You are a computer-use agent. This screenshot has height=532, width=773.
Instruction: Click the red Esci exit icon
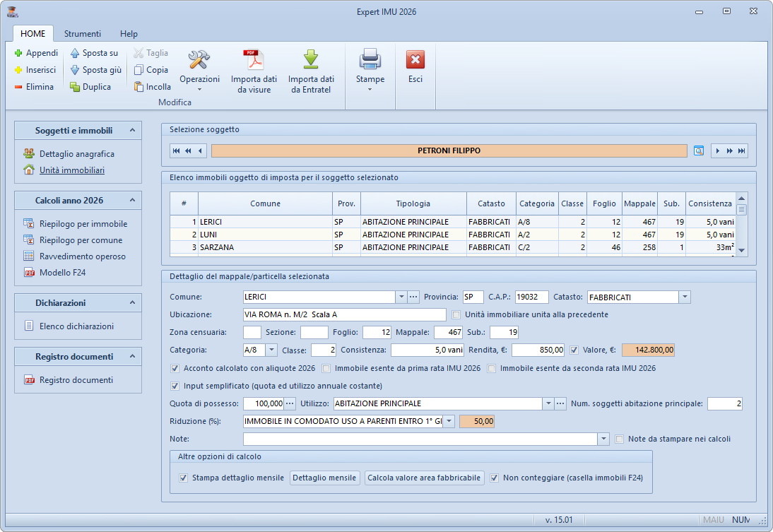pyautogui.click(x=415, y=60)
